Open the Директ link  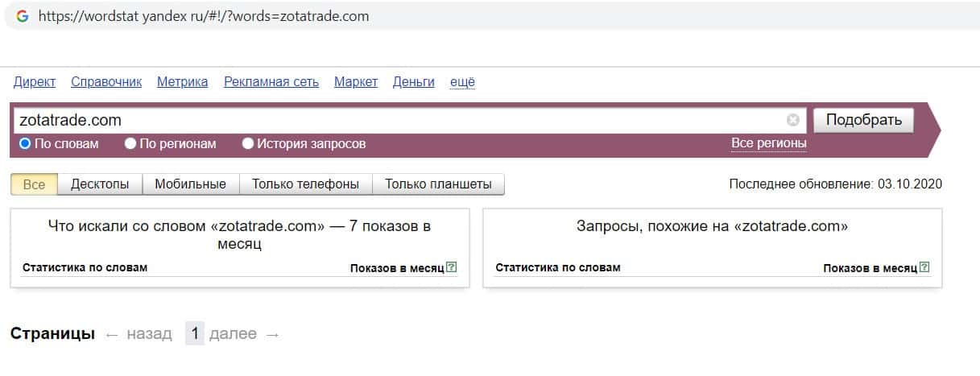pos(35,81)
